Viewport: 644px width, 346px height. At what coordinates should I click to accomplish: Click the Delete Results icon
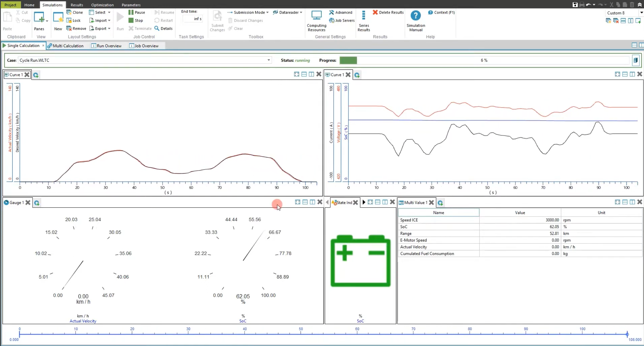375,12
